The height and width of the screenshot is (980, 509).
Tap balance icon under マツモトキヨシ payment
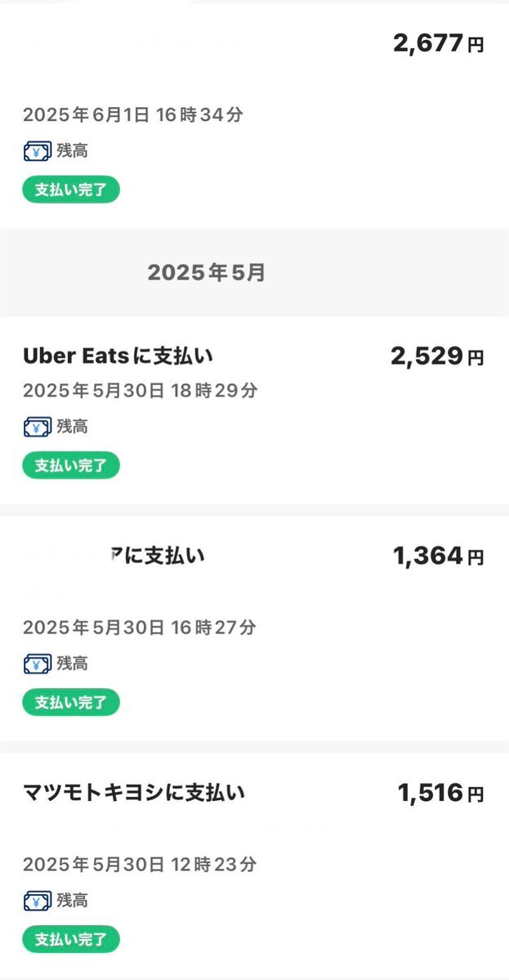tap(38, 902)
